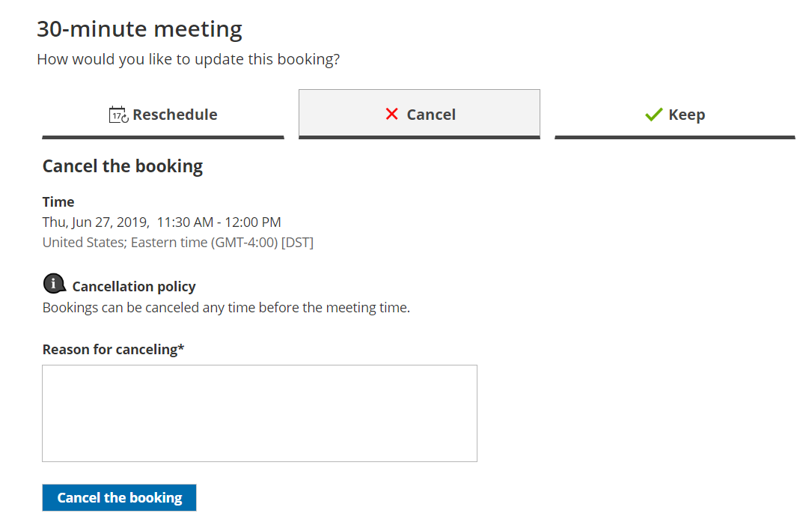Click the 30-minute meeting title

pos(139,29)
